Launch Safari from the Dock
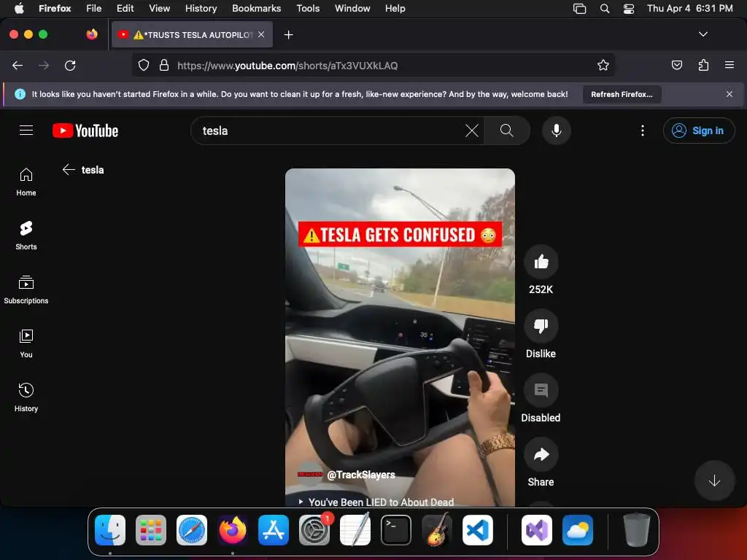 pos(192,530)
